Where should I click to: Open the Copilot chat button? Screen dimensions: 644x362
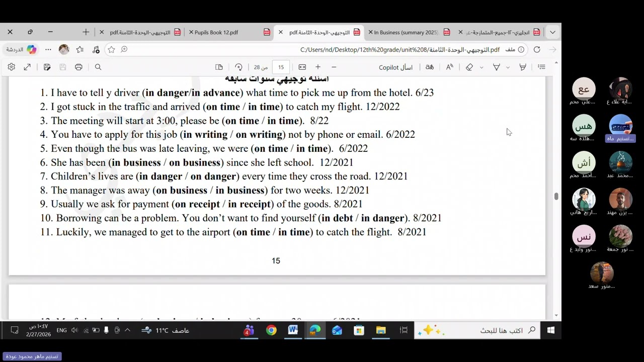[x=22, y=49]
